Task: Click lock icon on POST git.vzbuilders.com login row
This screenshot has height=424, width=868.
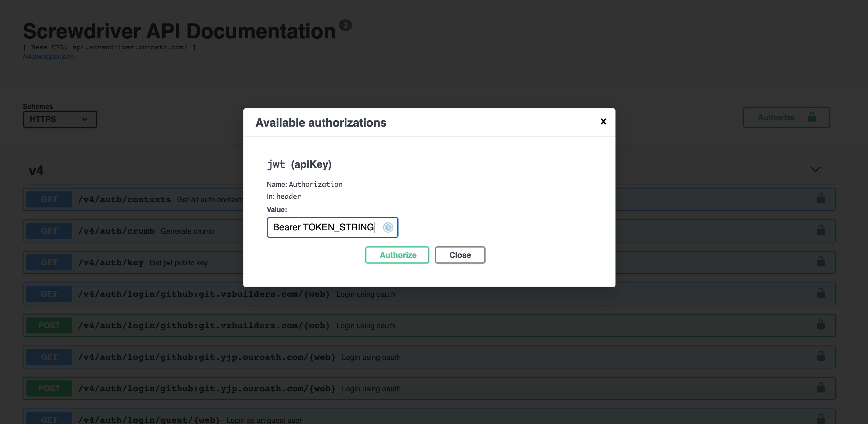Action: (821, 325)
